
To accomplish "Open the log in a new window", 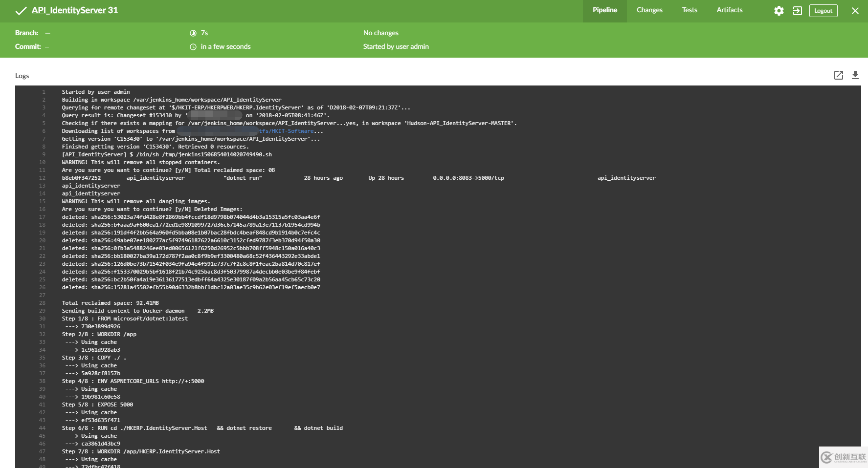I will click(x=838, y=75).
